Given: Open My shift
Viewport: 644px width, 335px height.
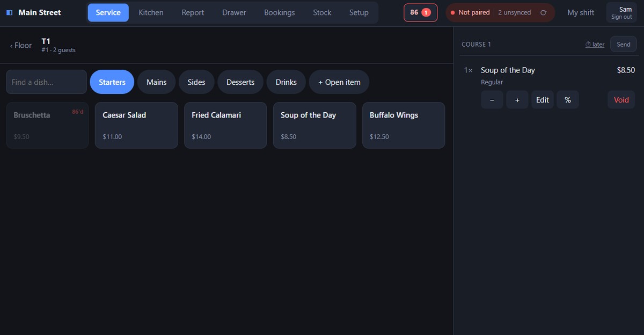Looking at the screenshot, I should (x=581, y=12).
